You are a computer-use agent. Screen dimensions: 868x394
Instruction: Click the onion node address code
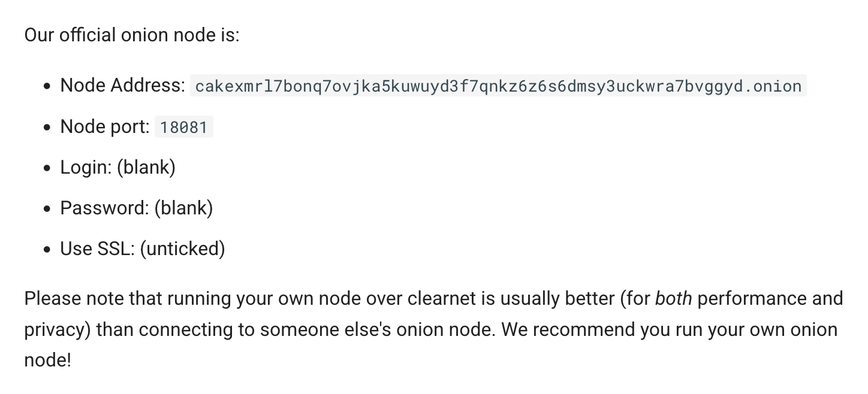pos(498,86)
